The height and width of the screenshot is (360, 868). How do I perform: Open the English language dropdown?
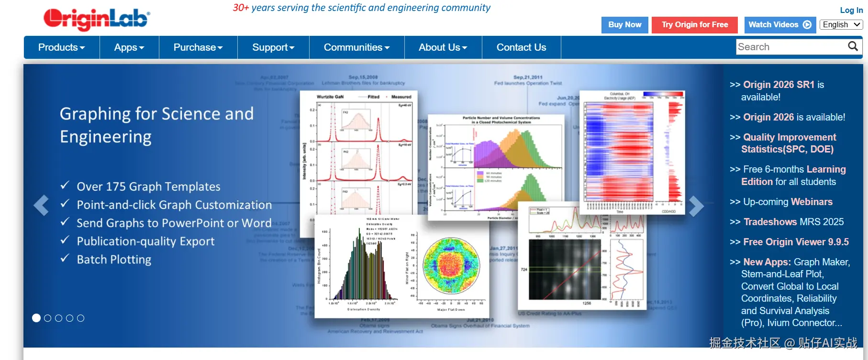pos(841,25)
